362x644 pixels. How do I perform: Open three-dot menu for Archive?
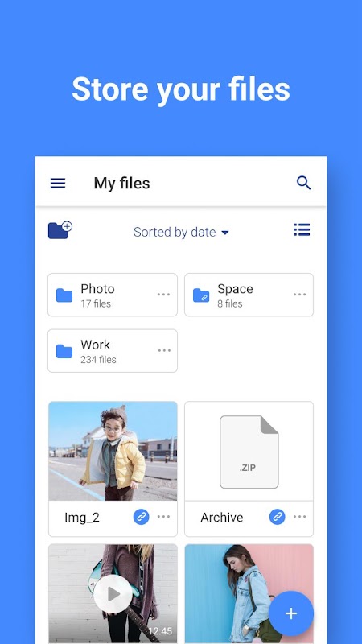[299, 517]
